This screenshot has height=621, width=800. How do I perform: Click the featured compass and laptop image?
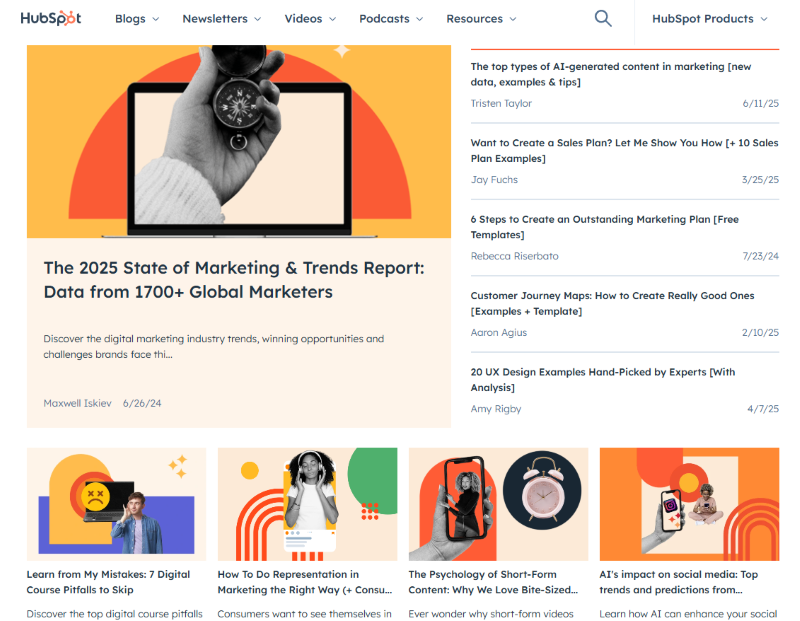click(x=238, y=140)
